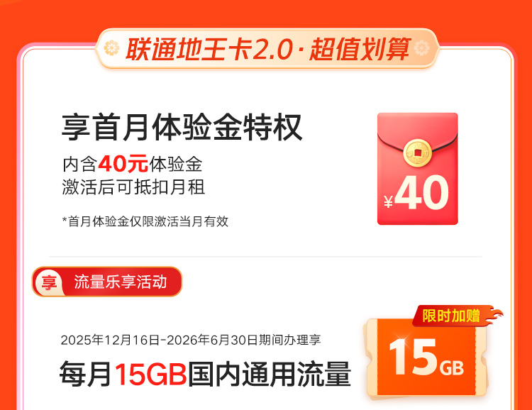Image resolution: width=532 pixels, height=410 pixels.
Task: Tap the ¥ symbol on the red envelope
Action: (389, 201)
